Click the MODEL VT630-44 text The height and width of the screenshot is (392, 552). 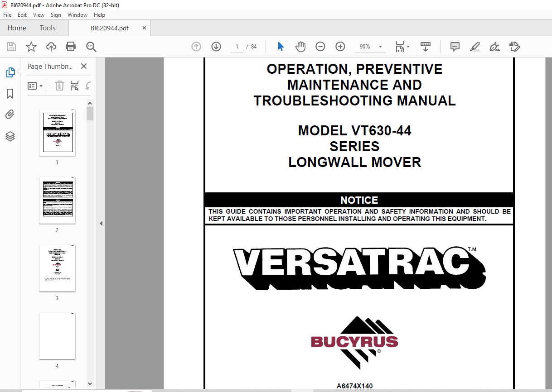tap(354, 131)
